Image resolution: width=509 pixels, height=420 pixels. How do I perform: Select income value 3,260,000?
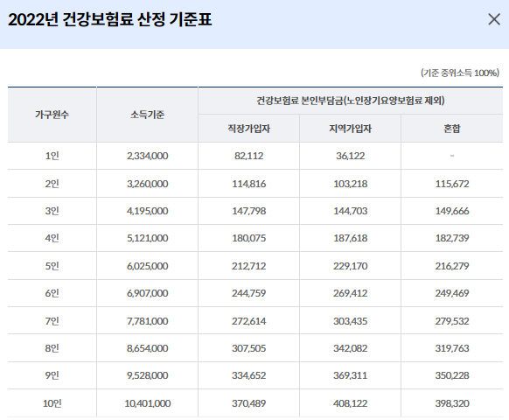coord(148,184)
